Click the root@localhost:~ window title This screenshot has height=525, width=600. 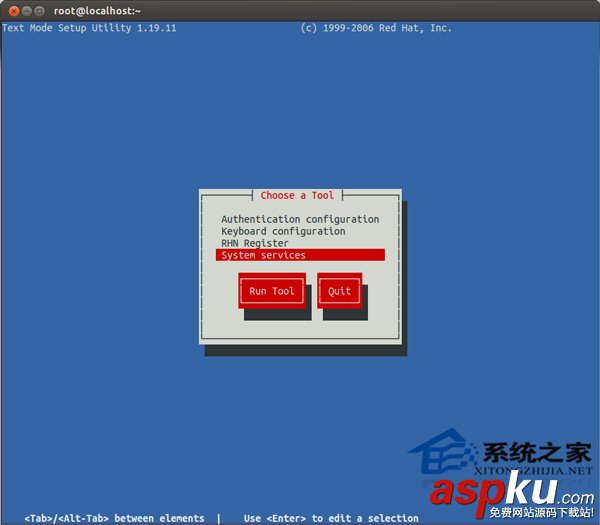click(97, 11)
